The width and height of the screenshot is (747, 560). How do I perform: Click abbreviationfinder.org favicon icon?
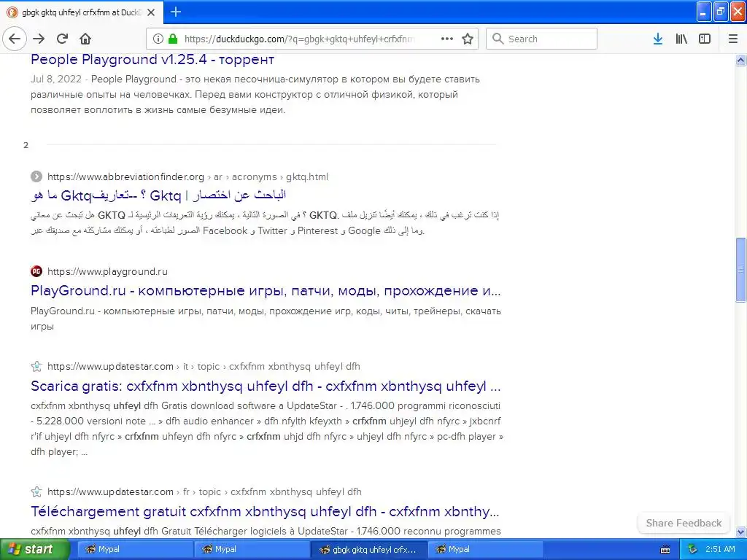click(36, 176)
